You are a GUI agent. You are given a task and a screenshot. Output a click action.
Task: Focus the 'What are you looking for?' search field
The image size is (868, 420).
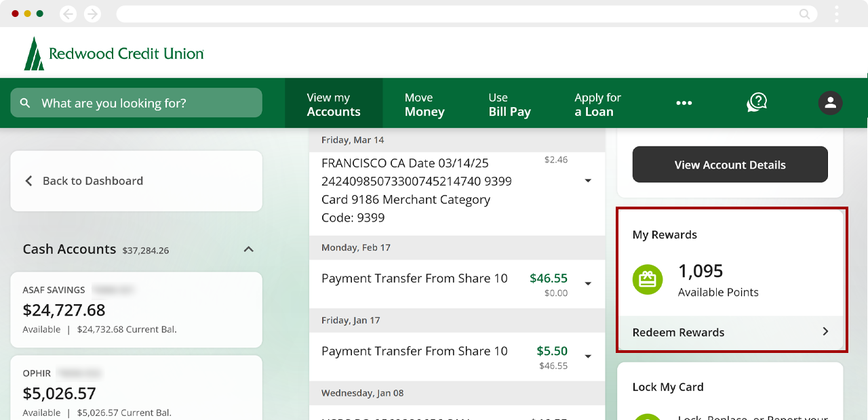coord(136,103)
